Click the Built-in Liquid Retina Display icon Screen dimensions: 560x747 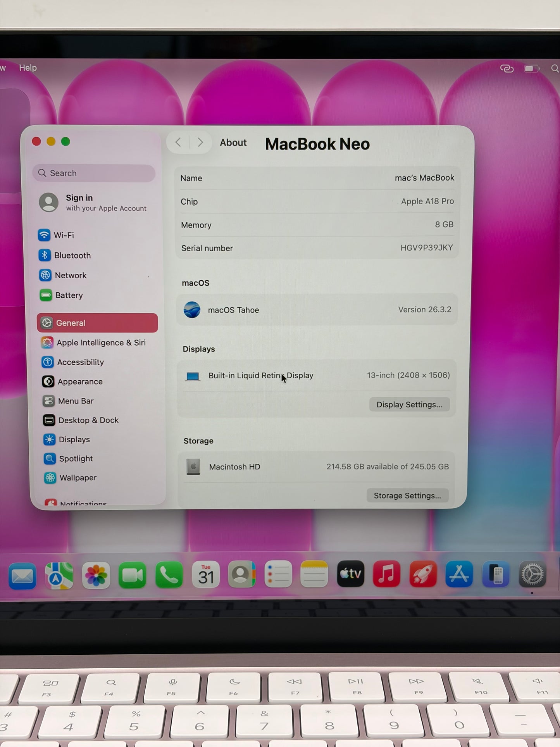(x=193, y=376)
